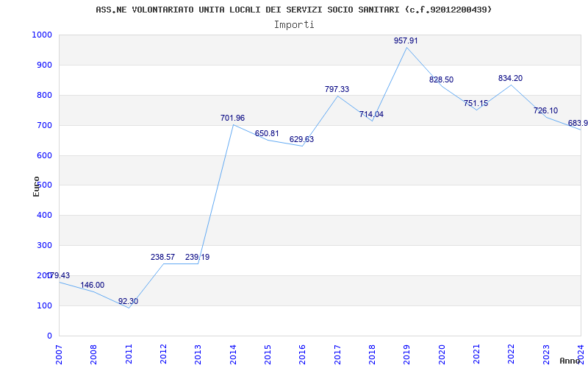Select the 650.81 data label
This screenshot has width=588, height=368.
pos(267,133)
